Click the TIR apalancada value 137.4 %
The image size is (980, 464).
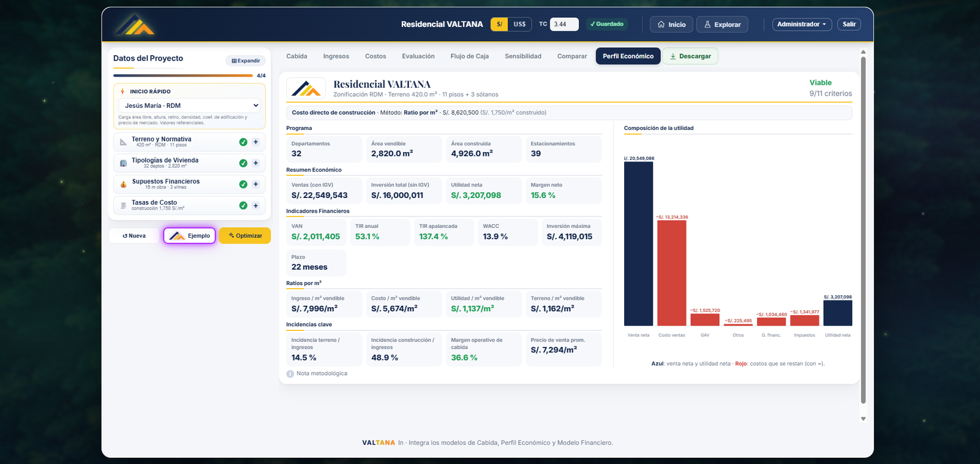433,237
